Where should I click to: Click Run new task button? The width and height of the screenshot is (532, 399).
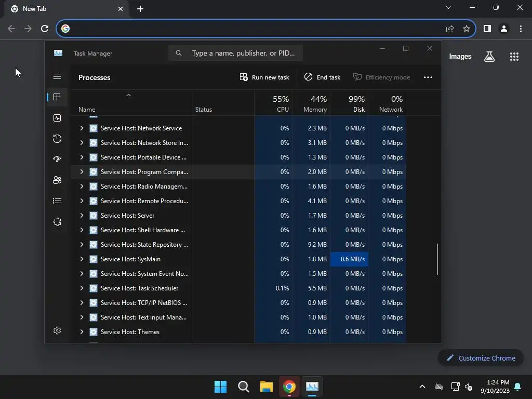click(264, 77)
